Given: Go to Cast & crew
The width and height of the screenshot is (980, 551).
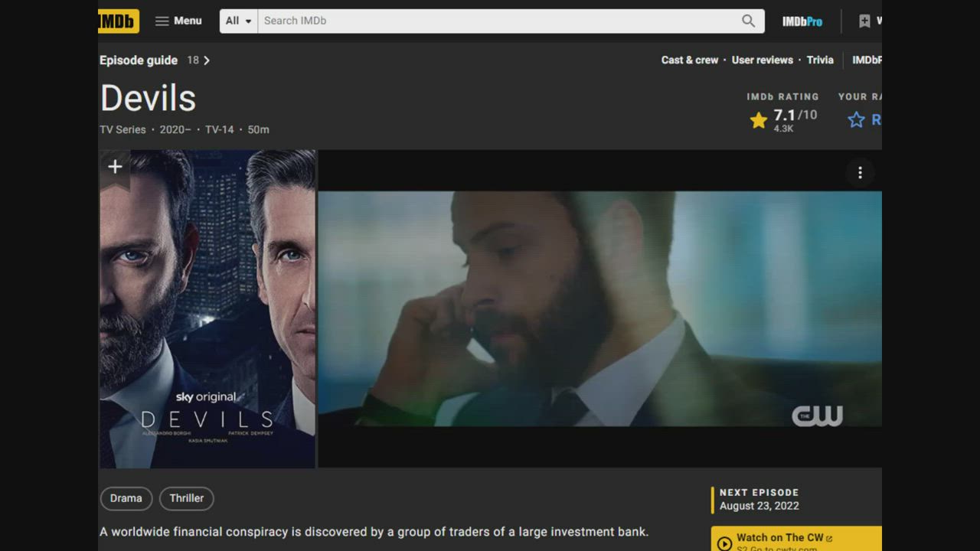Looking at the screenshot, I should pyautogui.click(x=689, y=60).
